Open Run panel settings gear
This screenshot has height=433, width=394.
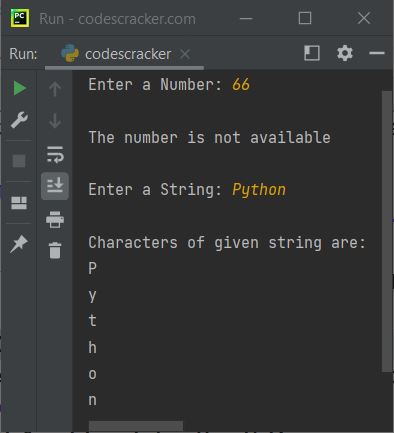(x=345, y=53)
